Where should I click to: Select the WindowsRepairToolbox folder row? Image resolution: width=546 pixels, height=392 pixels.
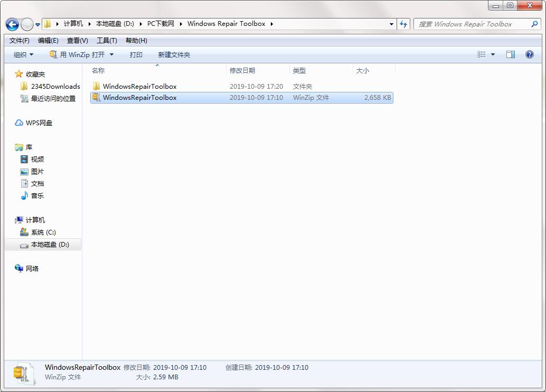pos(242,86)
